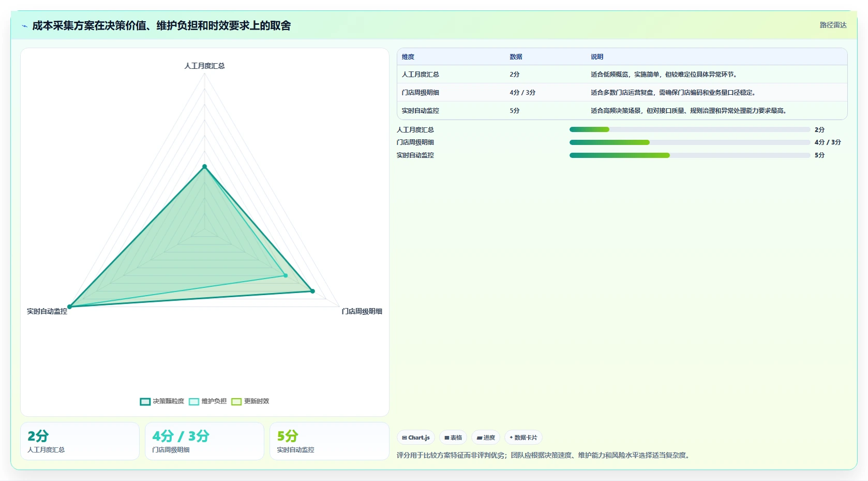The image size is (868, 481).
Task: Click the 数据卡片 tag chip
Action: coord(523,438)
